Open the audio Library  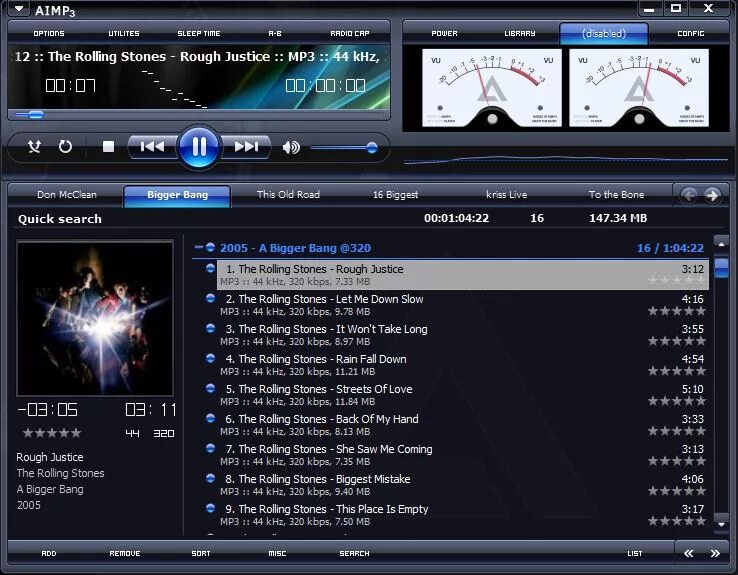tap(520, 33)
